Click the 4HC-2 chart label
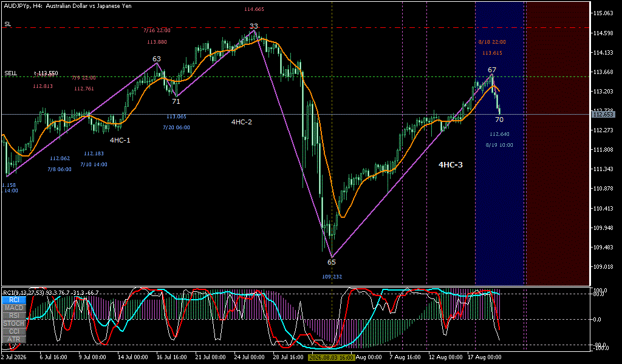 point(242,122)
